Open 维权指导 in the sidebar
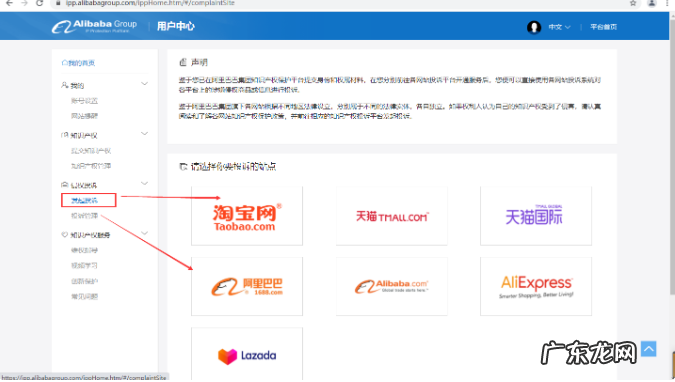Image resolution: width=675 pixels, height=382 pixels. click(84, 250)
